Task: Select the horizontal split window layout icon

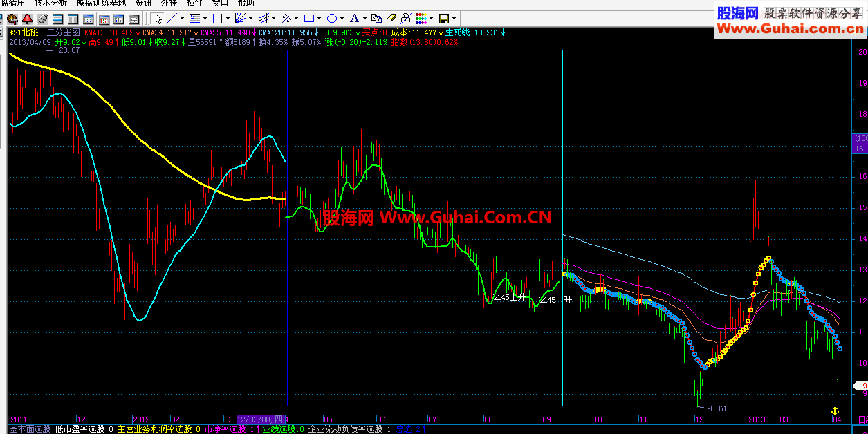Action: point(58,19)
